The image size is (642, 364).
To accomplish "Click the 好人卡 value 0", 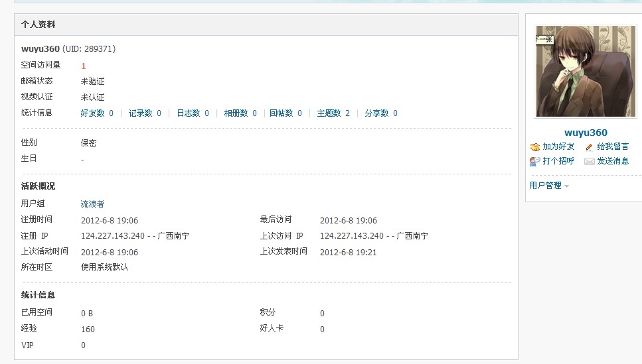I will [x=322, y=330].
